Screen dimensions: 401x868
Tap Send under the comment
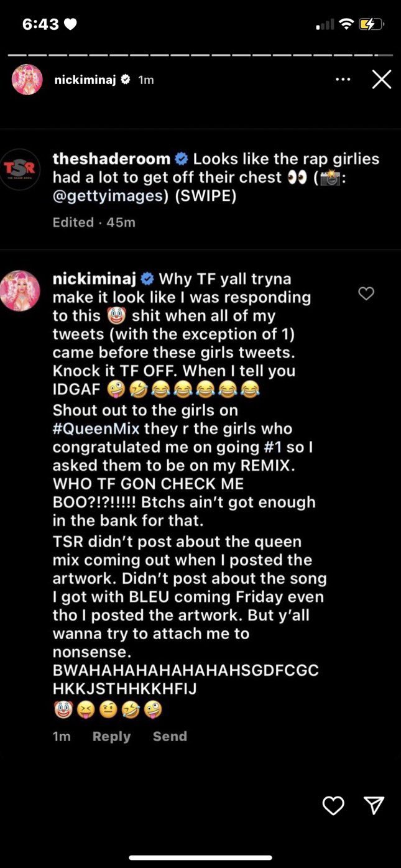pos(170,736)
